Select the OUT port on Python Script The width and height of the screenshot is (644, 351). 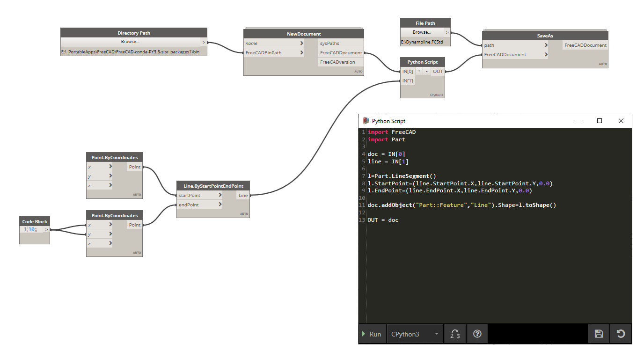coord(438,71)
